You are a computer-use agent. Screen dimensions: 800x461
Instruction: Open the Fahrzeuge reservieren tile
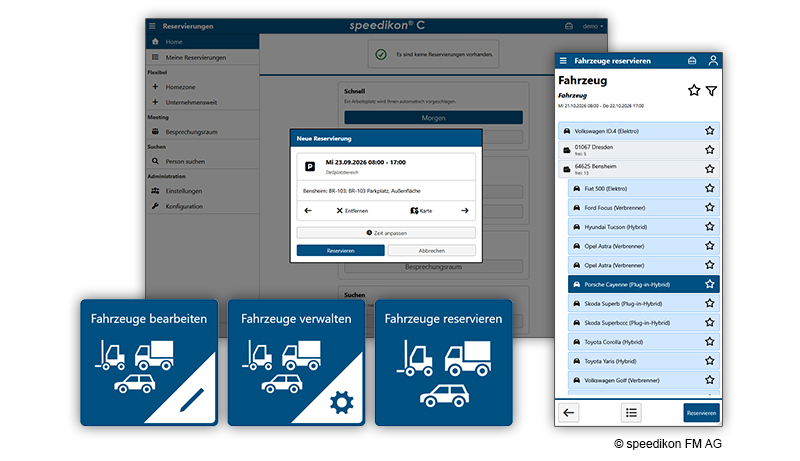[443, 363]
